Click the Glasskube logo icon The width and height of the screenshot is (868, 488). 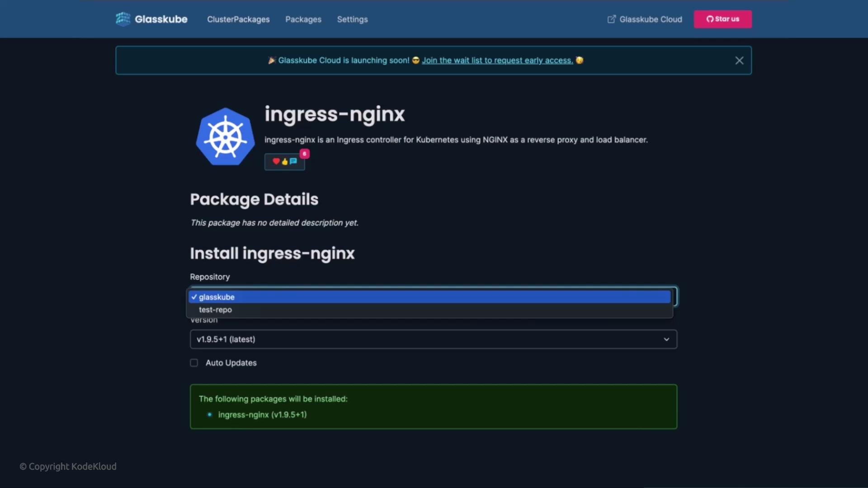point(123,19)
